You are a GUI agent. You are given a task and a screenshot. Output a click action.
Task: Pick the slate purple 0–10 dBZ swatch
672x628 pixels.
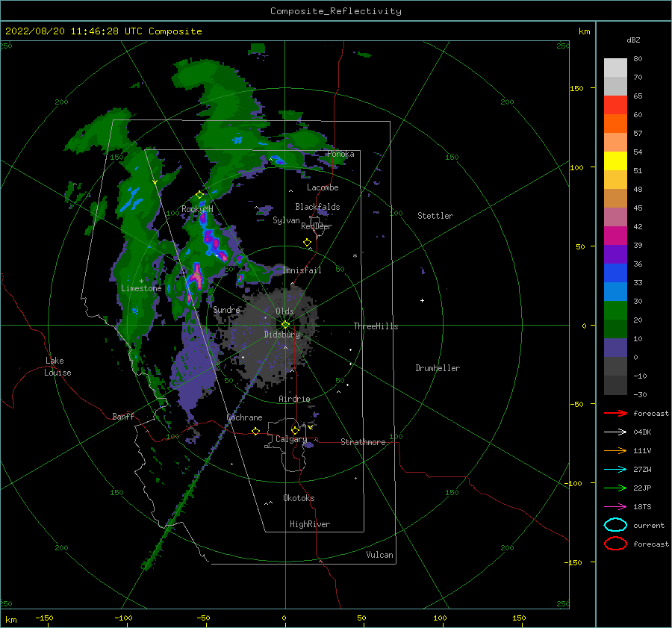pyautogui.click(x=615, y=348)
